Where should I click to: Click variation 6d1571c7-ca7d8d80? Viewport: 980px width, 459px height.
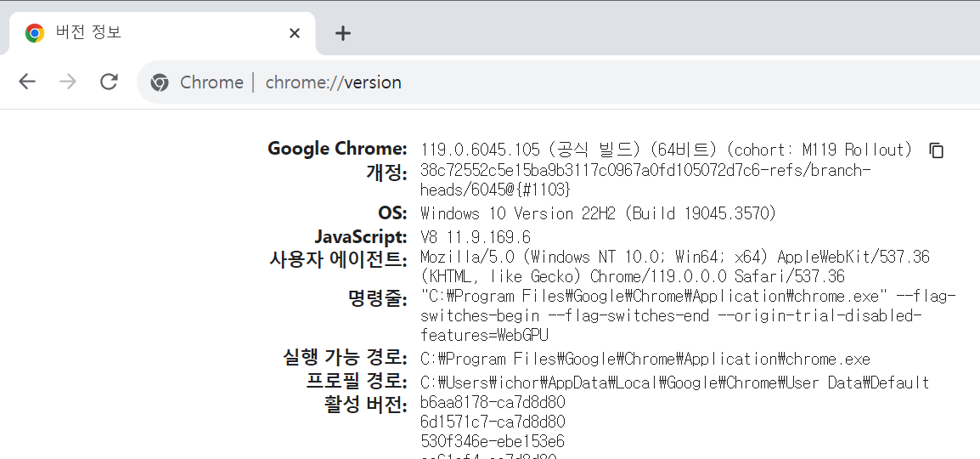493,422
